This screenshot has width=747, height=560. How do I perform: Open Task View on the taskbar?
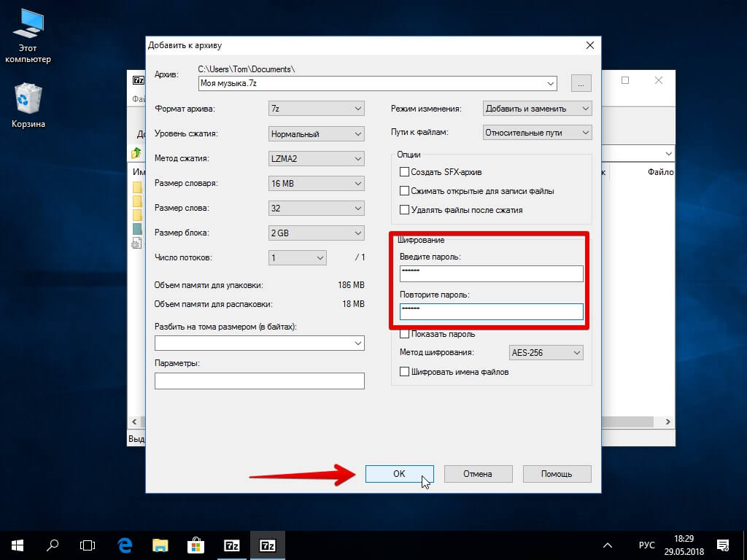pos(88,545)
